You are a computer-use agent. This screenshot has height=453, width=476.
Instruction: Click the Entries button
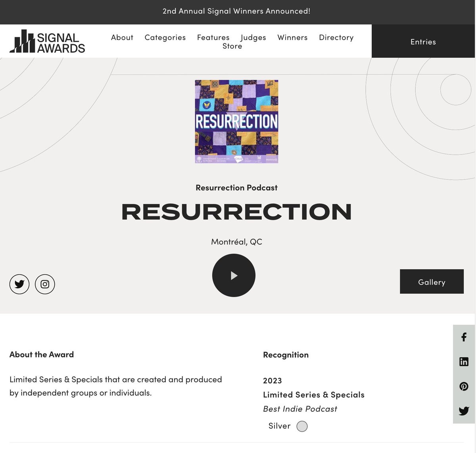click(x=423, y=41)
